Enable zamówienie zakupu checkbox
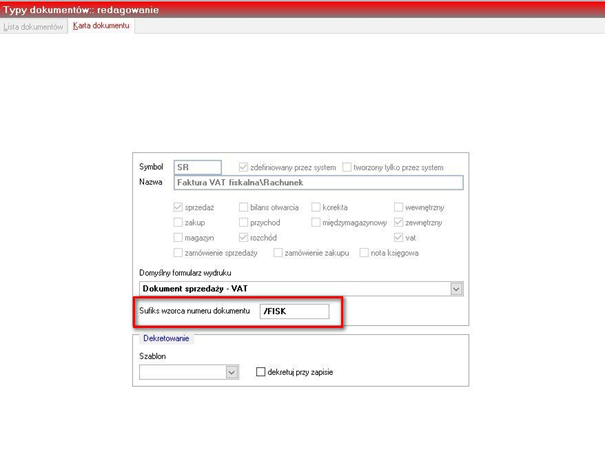Image resolution: width=605 pixels, height=461 pixels. tap(278, 253)
